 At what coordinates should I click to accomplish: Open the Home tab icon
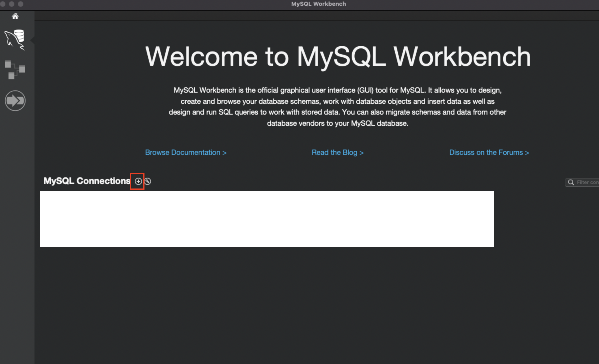point(15,16)
